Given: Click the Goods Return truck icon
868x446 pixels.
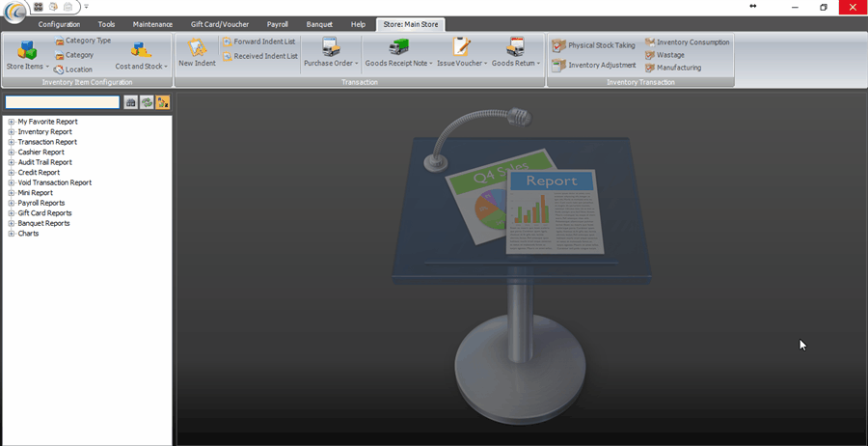Looking at the screenshot, I should tap(515, 46).
